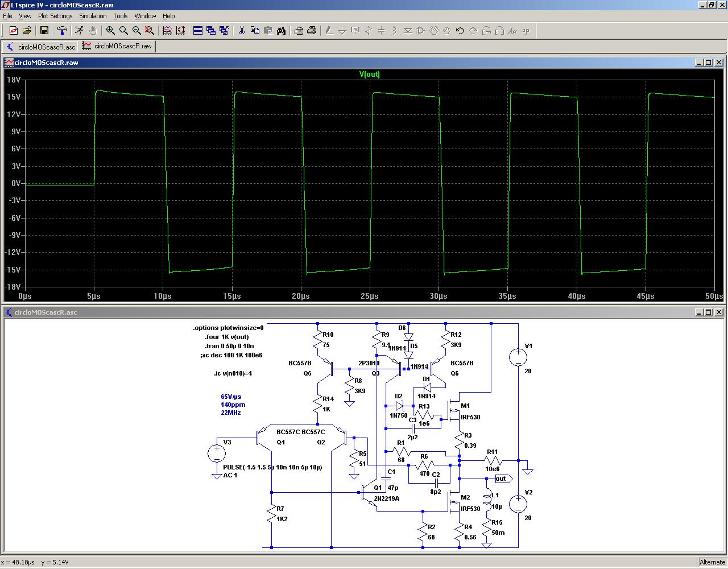Tile windows using the toolbar icon
This screenshot has height=569, width=728.
coord(198,31)
